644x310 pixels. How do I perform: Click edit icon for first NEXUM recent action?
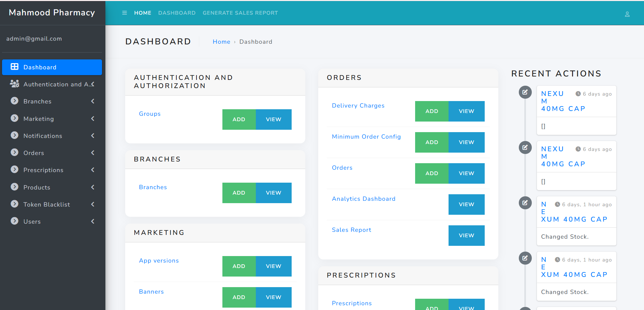pyautogui.click(x=525, y=92)
